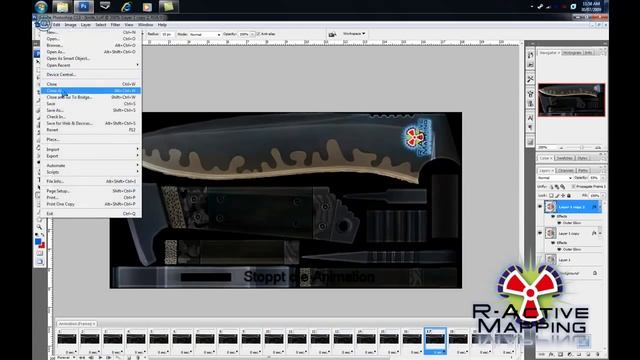Open Sticky Notes from the taskbar

click(168, 7)
